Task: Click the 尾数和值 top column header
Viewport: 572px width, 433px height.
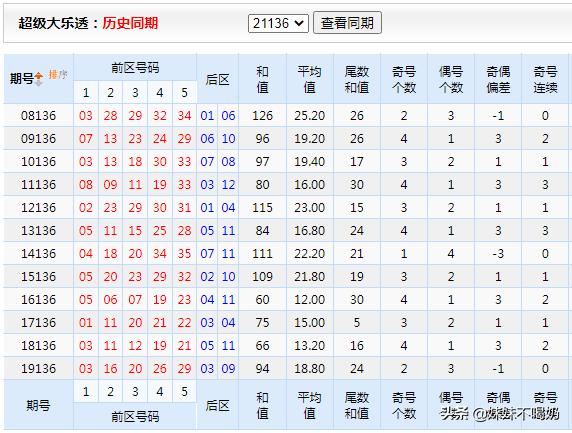Action: [x=357, y=80]
